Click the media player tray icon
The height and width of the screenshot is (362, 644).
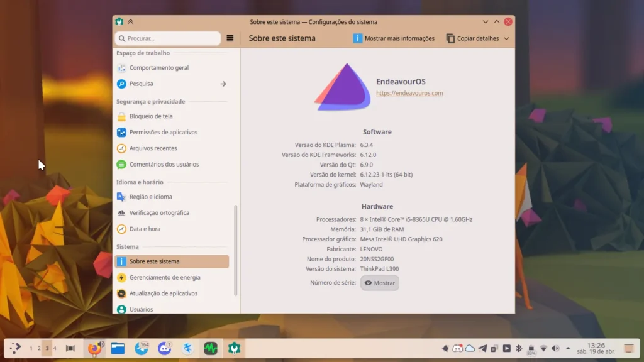pos(507,348)
